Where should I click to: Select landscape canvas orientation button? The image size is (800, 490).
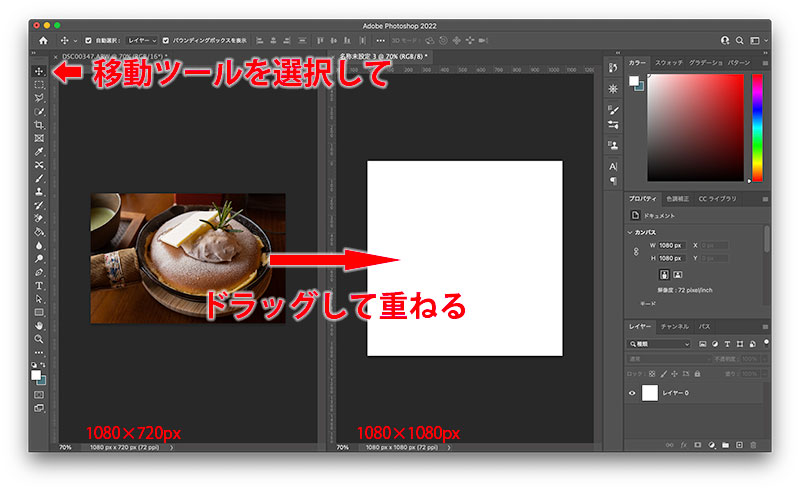(678, 275)
